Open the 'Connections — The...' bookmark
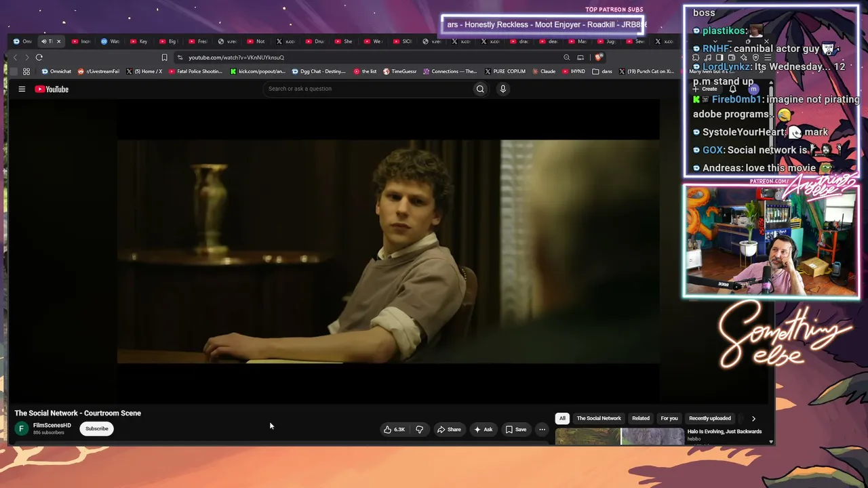This screenshot has height=488, width=868. [x=450, y=71]
